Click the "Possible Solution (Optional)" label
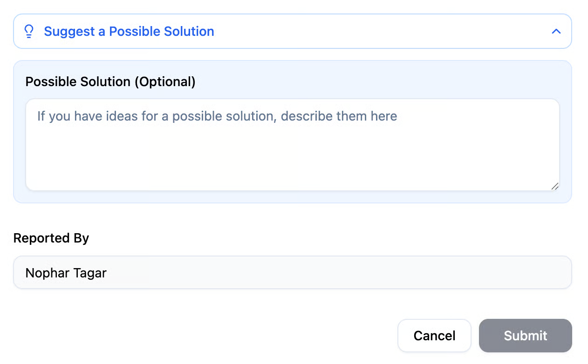 (x=110, y=81)
